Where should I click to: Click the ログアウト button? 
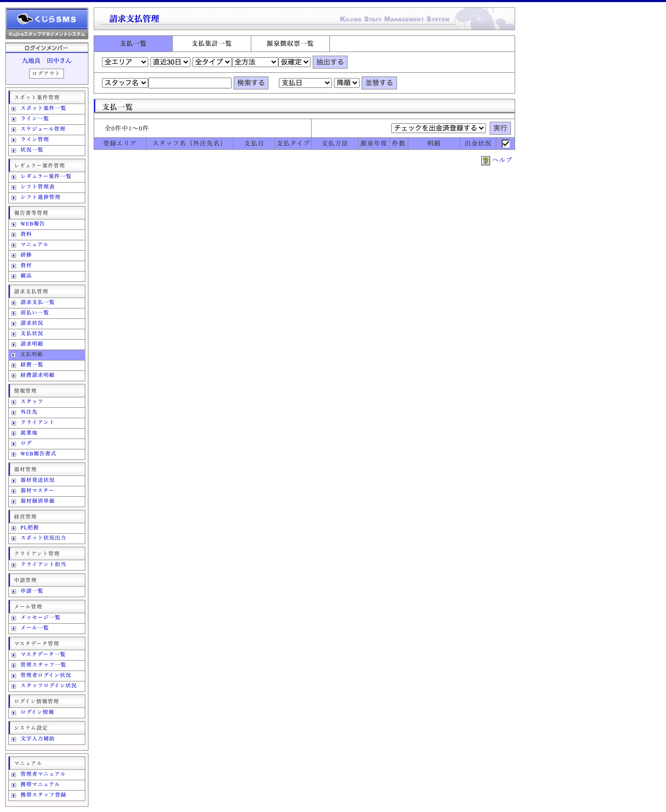pyautogui.click(x=46, y=73)
